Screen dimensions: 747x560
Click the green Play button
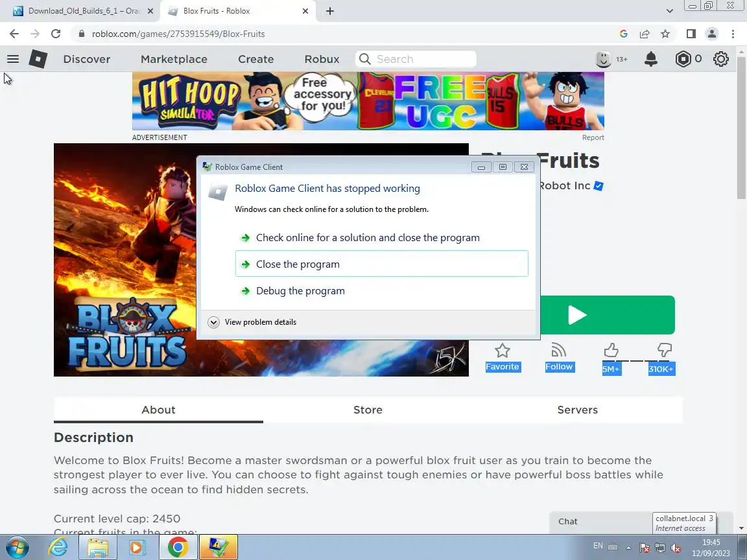(608, 315)
